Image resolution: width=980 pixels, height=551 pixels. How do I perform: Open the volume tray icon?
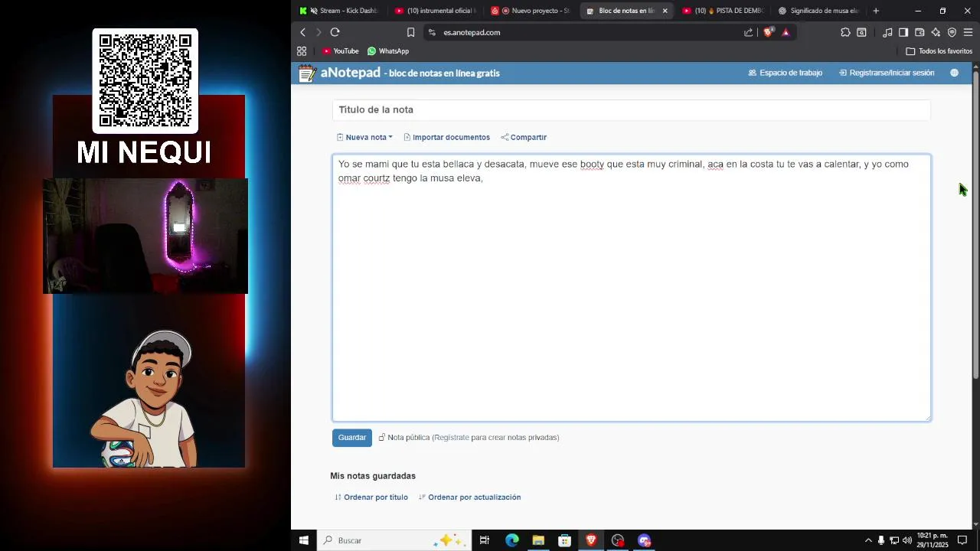click(x=907, y=540)
